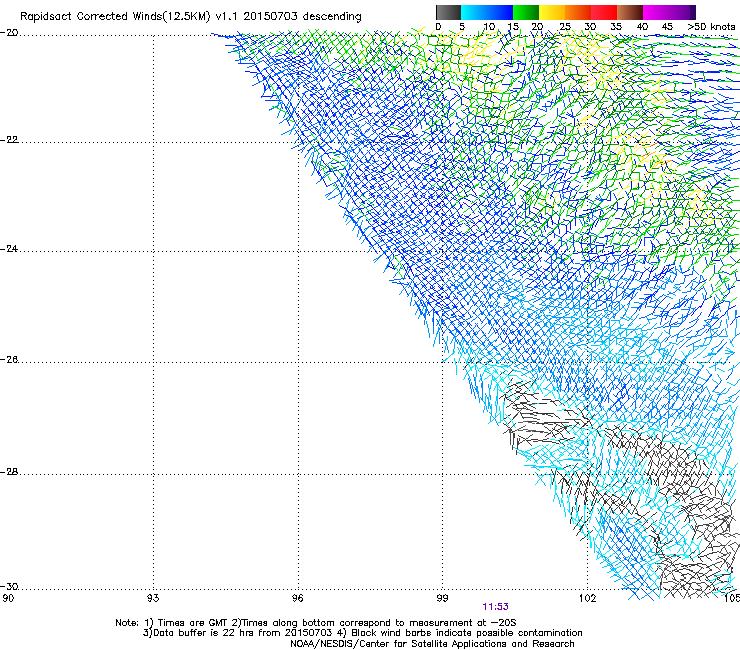Click the '-24' latitude axis label
Image resolution: width=740 pixels, height=650 pixels.
(x=9, y=248)
